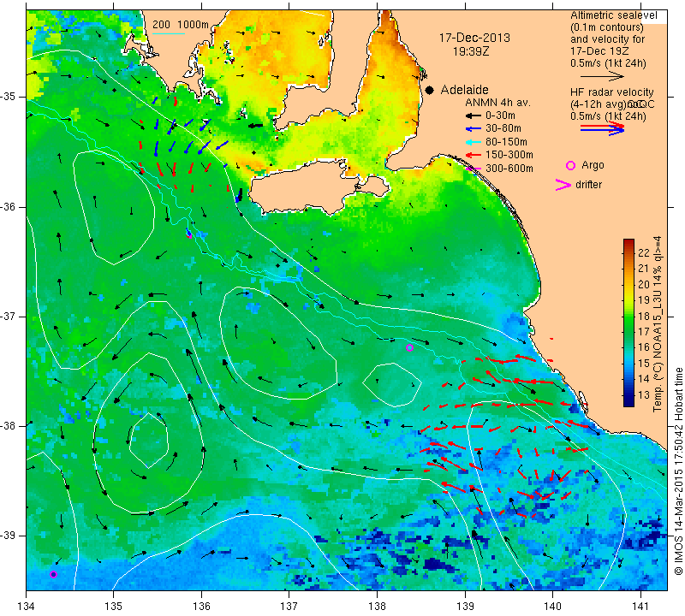Click the blue 30-80m legend arrow
The height and width of the screenshot is (616, 685).
473,129
